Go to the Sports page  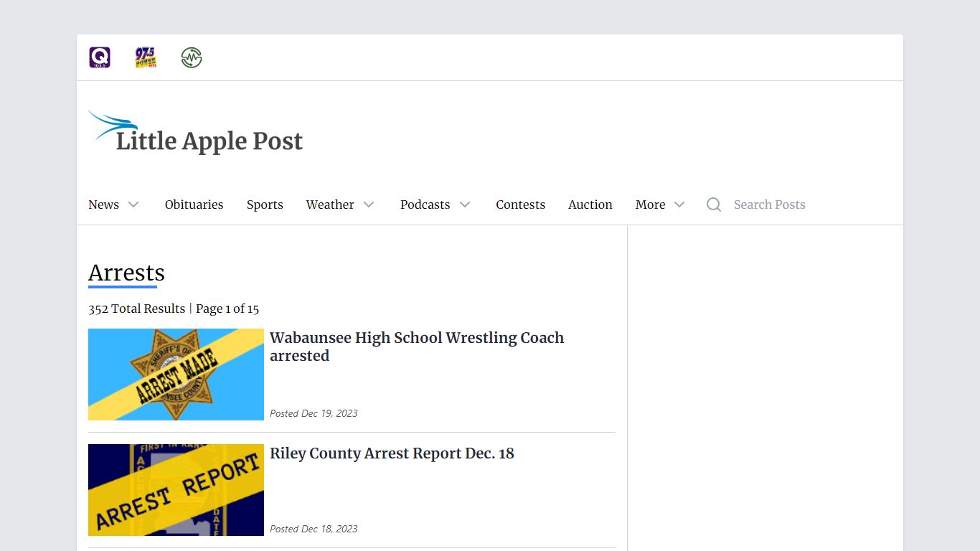(265, 204)
